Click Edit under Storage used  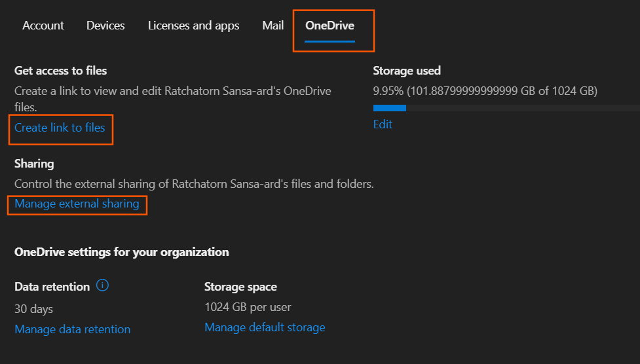pyautogui.click(x=383, y=124)
